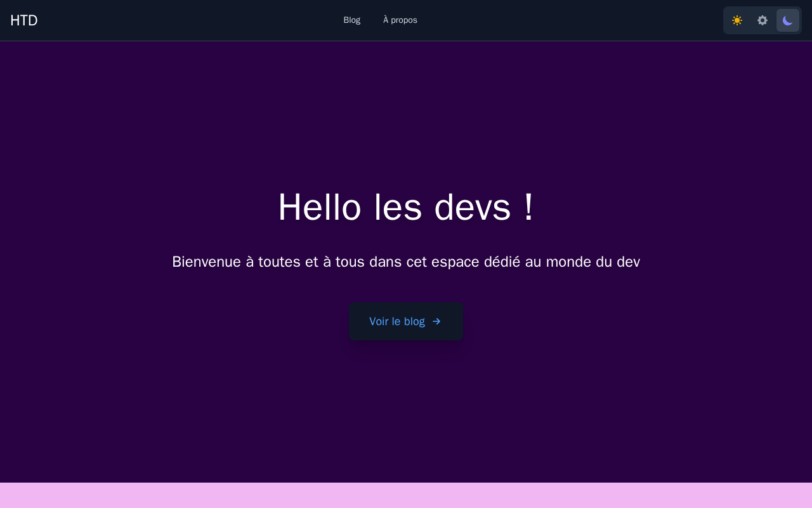Click the exclamation mark in the heading
Image resolution: width=812 pixels, height=508 pixels.
click(529, 207)
